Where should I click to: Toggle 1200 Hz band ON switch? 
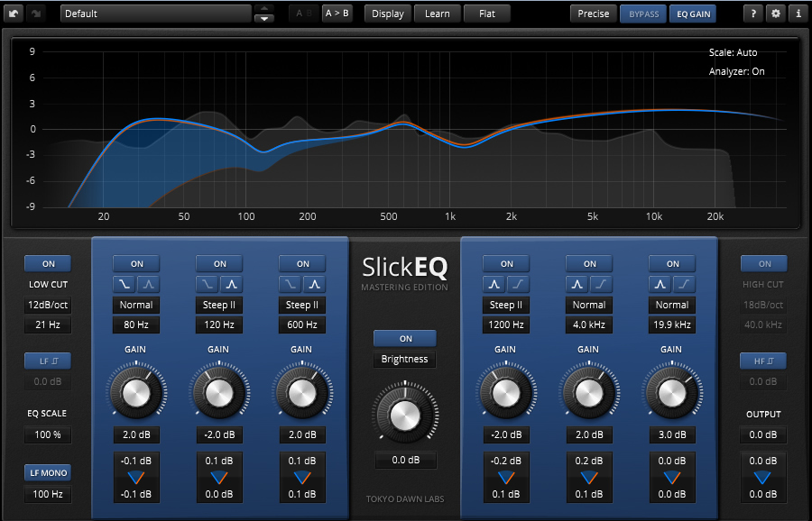(506, 264)
